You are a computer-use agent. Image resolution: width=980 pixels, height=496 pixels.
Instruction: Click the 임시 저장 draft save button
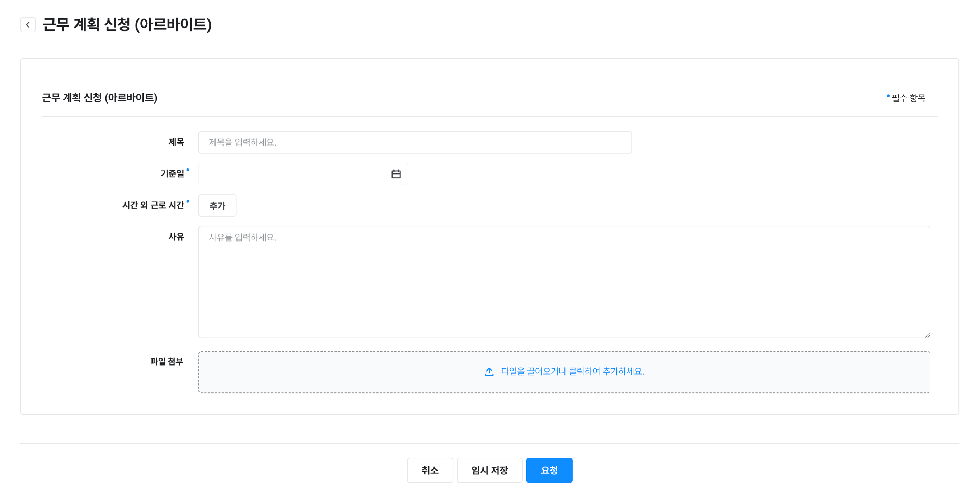(x=489, y=470)
